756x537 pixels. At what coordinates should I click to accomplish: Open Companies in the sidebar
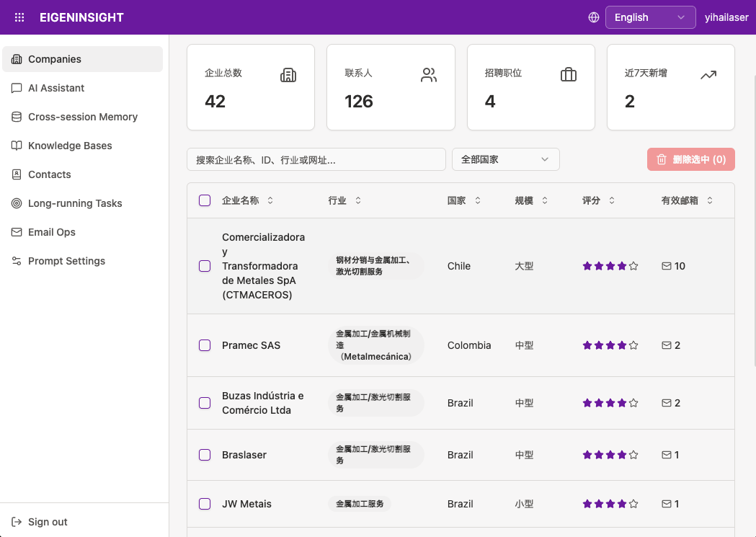[x=82, y=59]
